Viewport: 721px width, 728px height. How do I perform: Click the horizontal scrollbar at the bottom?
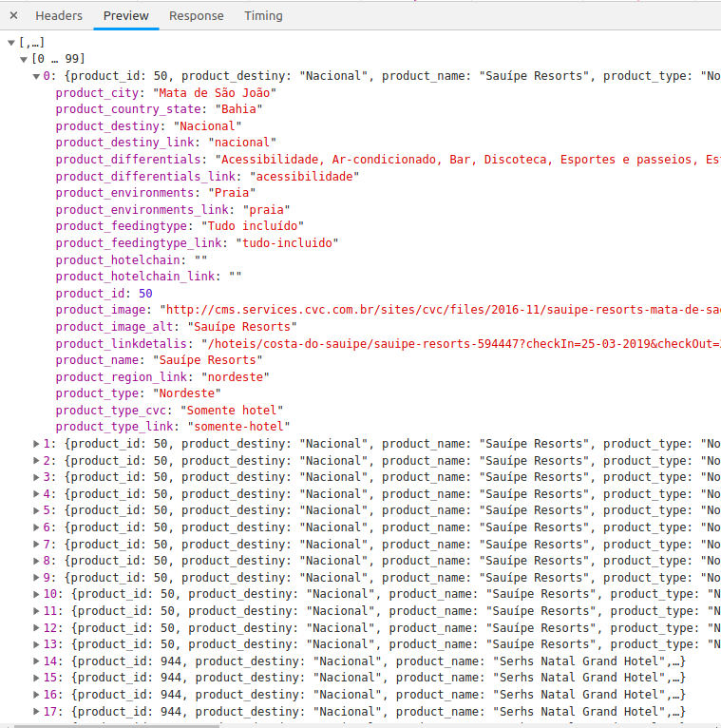(116, 726)
